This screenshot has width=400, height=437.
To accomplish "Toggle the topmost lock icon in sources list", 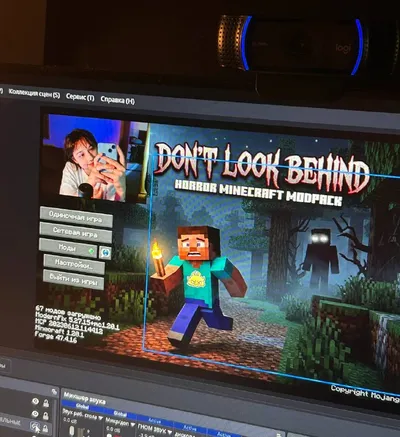I will coord(46,403).
